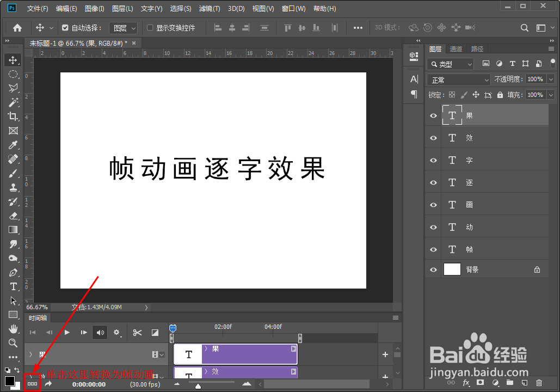Open the 窗口(W) menu

point(293,9)
